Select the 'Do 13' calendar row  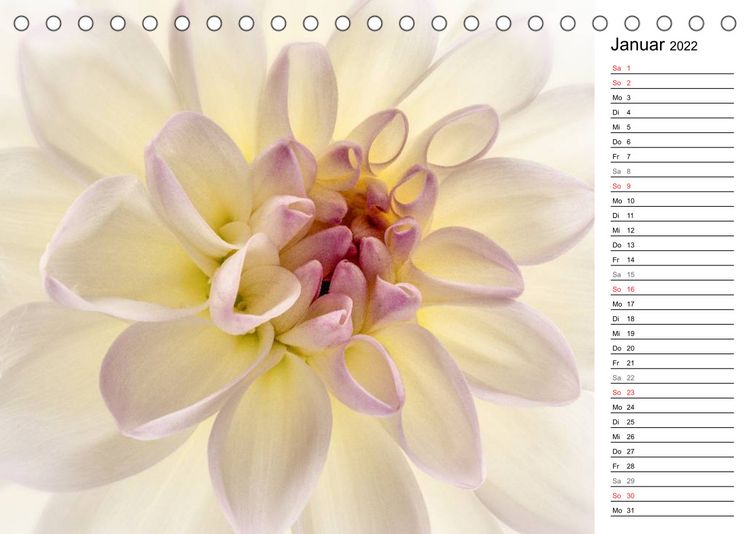[672, 245]
